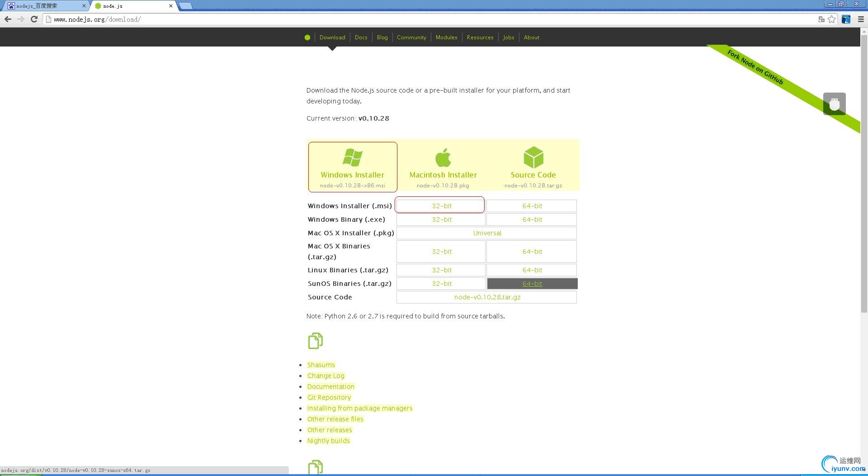Screen dimensions: 868x476
Task: Open the Resources nav item
Action: pyautogui.click(x=480, y=37)
